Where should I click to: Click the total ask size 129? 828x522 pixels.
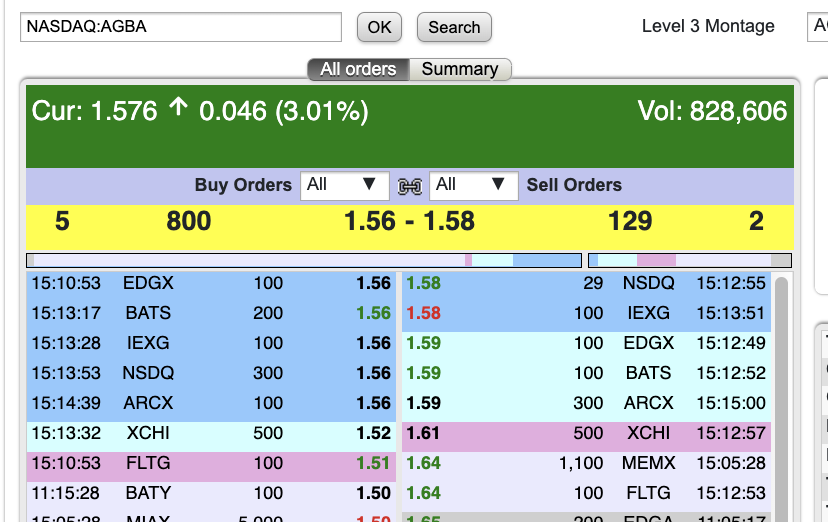pyautogui.click(x=630, y=221)
